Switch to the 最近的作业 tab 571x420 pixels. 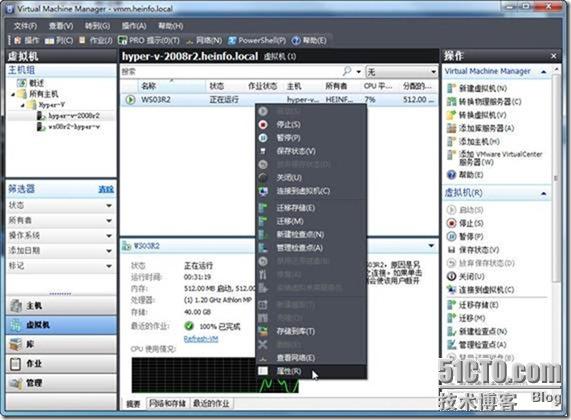[x=211, y=403]
